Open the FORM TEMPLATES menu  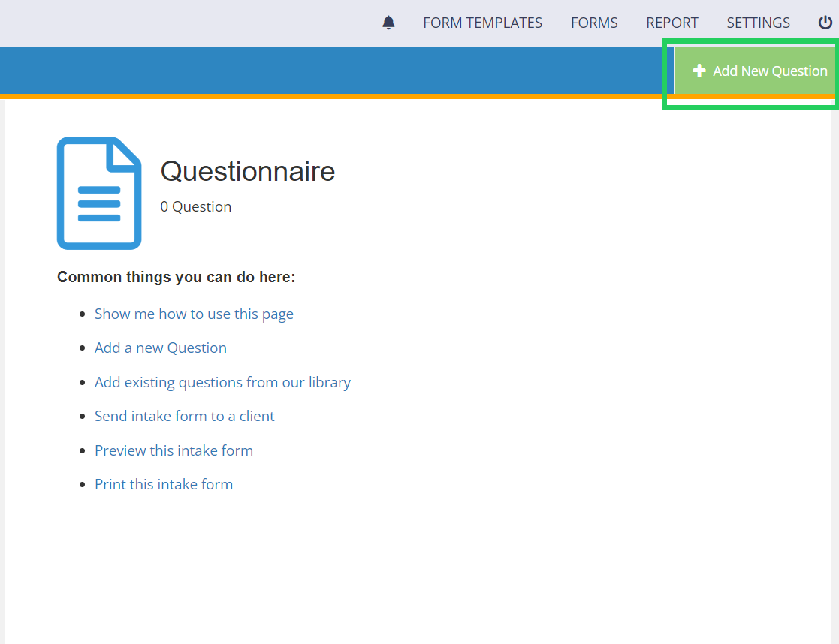coord(483,23)
